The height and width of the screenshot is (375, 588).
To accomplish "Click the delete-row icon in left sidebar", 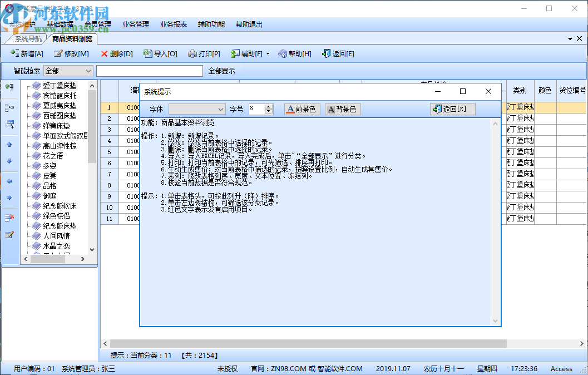I will click(9, 217).
